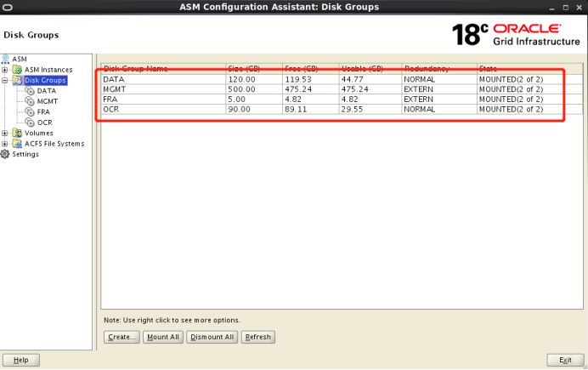Screen dimensions: 588x370
Task: Select MGMT row name cell in table
Action: [x=163, y=89]
